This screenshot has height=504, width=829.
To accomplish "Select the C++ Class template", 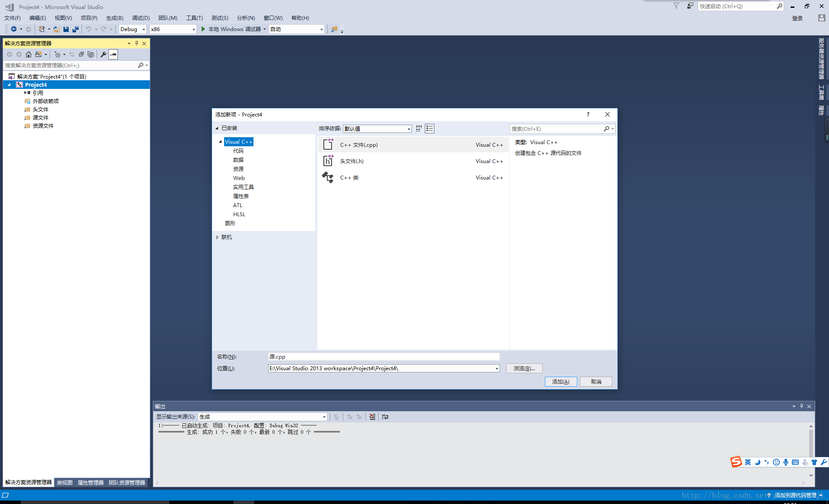I will [x=413, y=178].
